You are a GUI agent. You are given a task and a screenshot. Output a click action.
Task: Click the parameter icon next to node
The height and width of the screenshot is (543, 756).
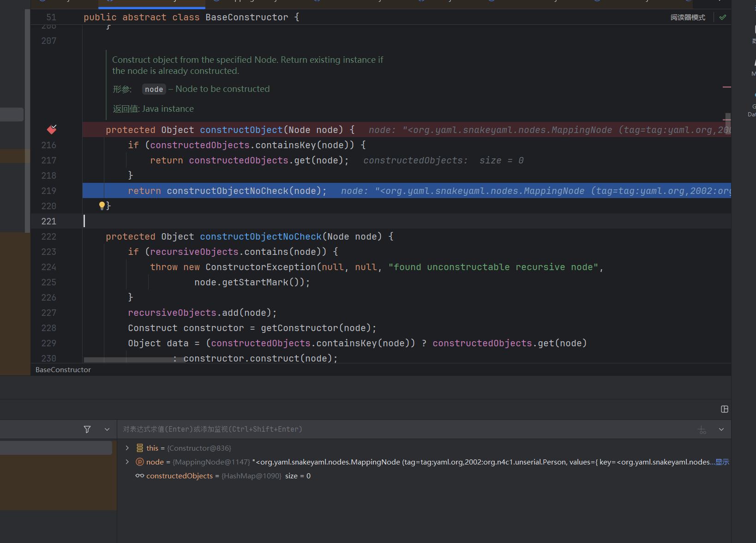point(139,462)
